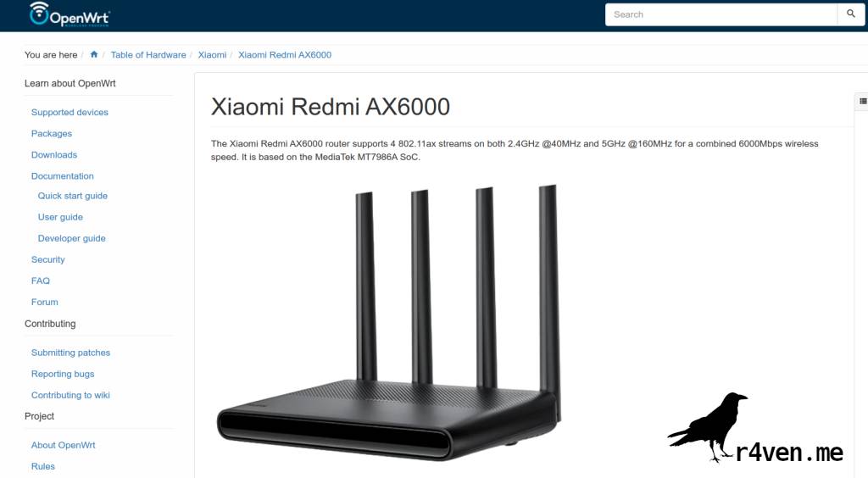Image resolution: width=868 pixels, height=478 pixels.
Task: Visit the Security page link
Action: coord(48,259)
